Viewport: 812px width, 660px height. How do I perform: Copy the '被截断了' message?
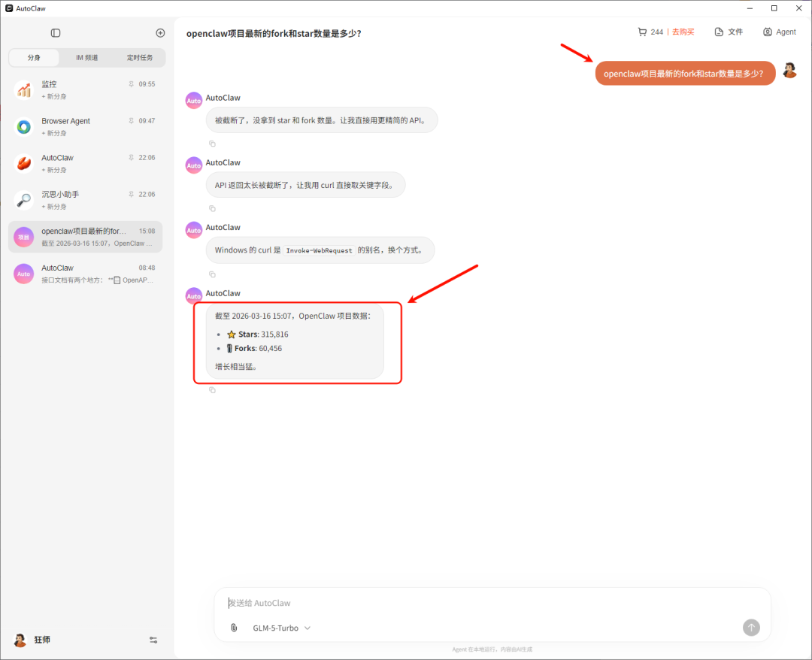pyautogui.click(x=212, y=144)
